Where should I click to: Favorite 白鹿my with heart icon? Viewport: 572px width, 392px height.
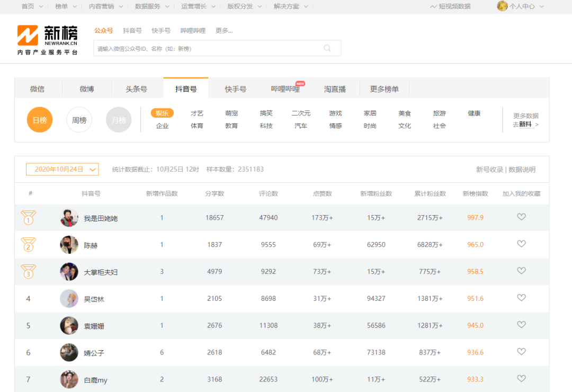(521, 379)
